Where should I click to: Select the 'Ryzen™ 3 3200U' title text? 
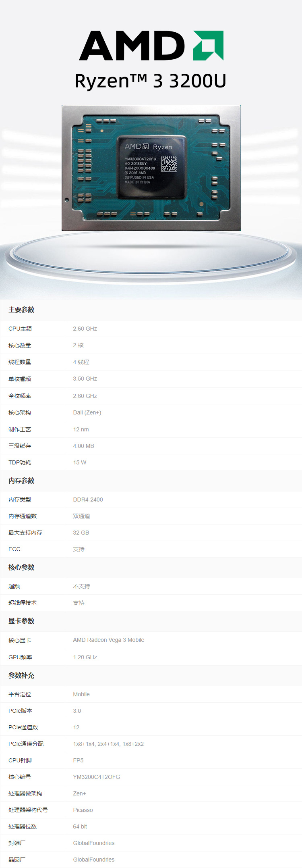coord(150,81)
